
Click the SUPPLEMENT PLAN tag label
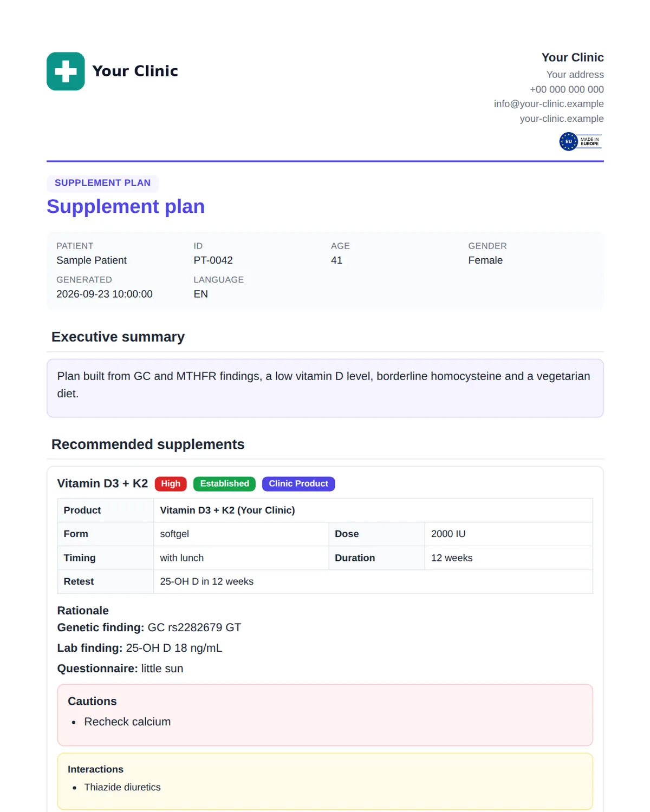click(102, 183)
